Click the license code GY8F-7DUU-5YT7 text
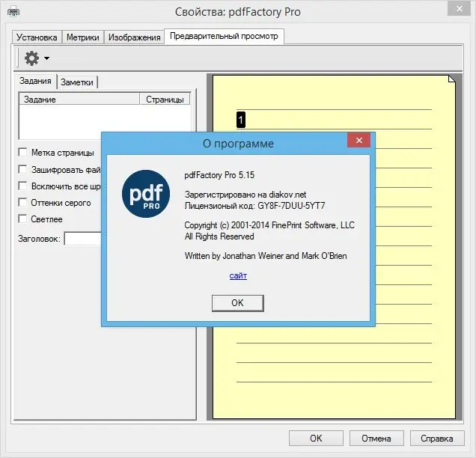Image resolution: width=476 pixels, height=458 pixels. click(291, 206)
